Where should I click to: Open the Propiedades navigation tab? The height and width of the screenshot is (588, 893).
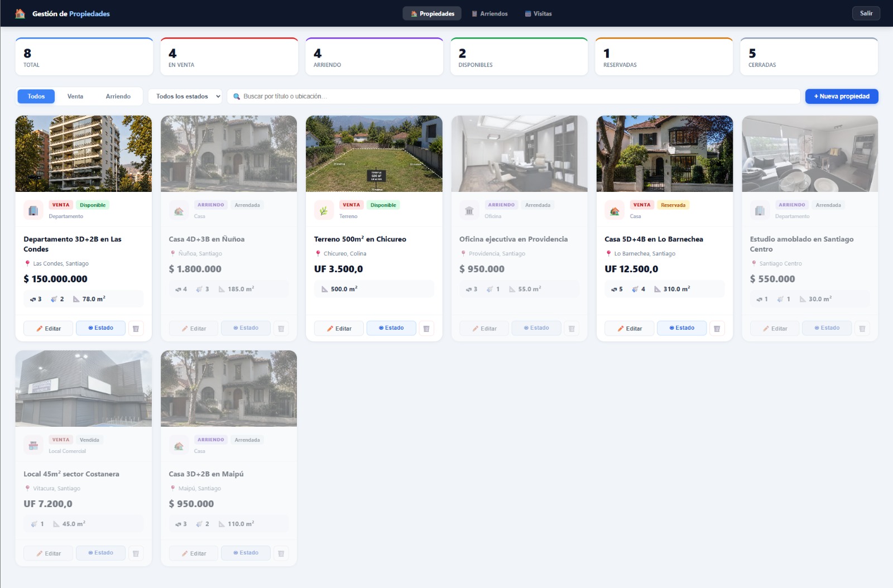[432, 13]
